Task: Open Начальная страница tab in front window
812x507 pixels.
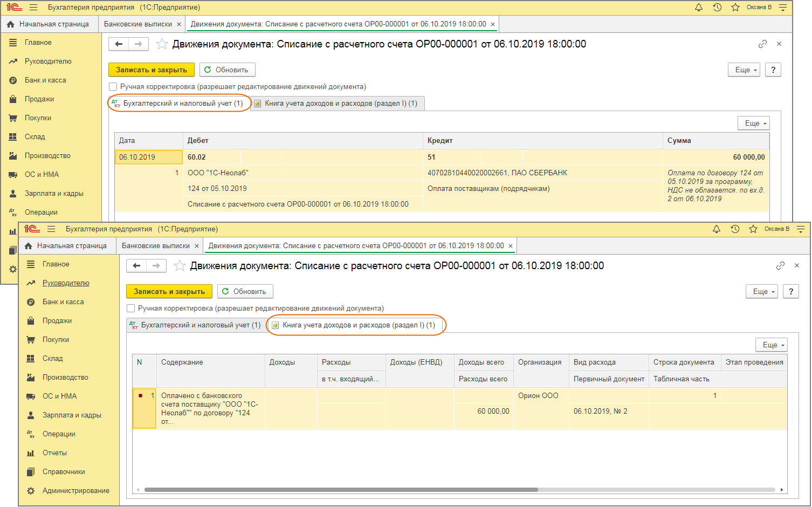Action: (x=66, y=246)
